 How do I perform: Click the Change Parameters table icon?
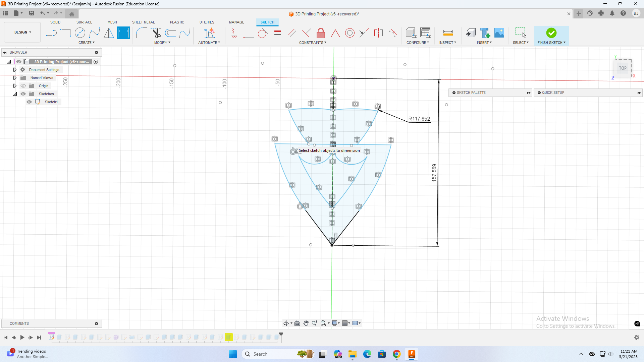tap(426, 33)
